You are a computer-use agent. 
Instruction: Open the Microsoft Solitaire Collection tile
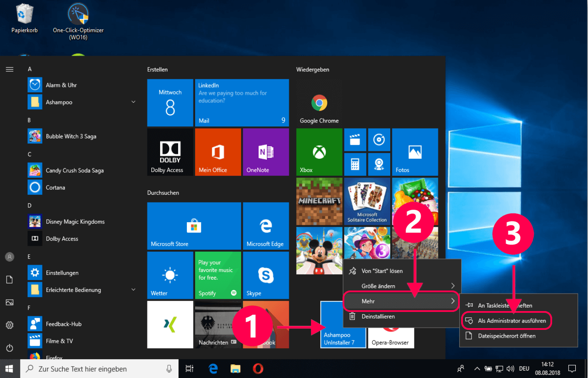pos(367,200)
